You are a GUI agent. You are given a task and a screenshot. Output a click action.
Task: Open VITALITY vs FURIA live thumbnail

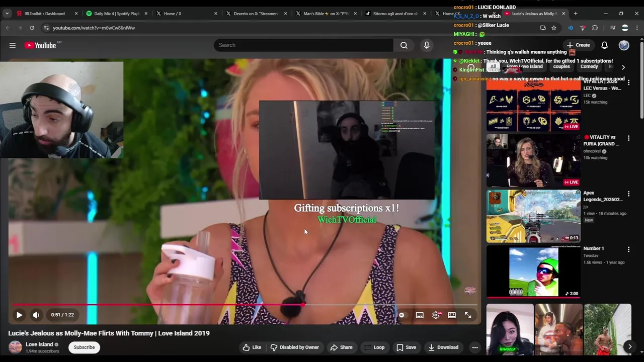(533, 160)
